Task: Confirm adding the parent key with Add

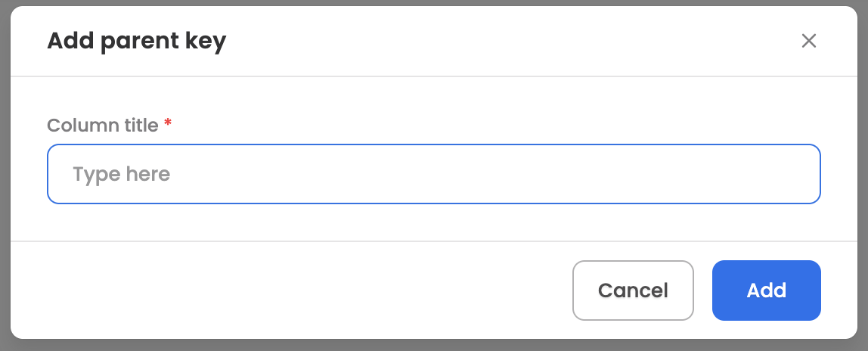Action: click(x=766, y=290)
